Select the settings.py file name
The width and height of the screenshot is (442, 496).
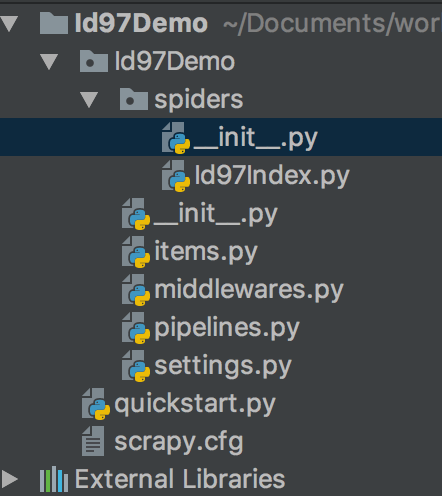pos(223,366)
